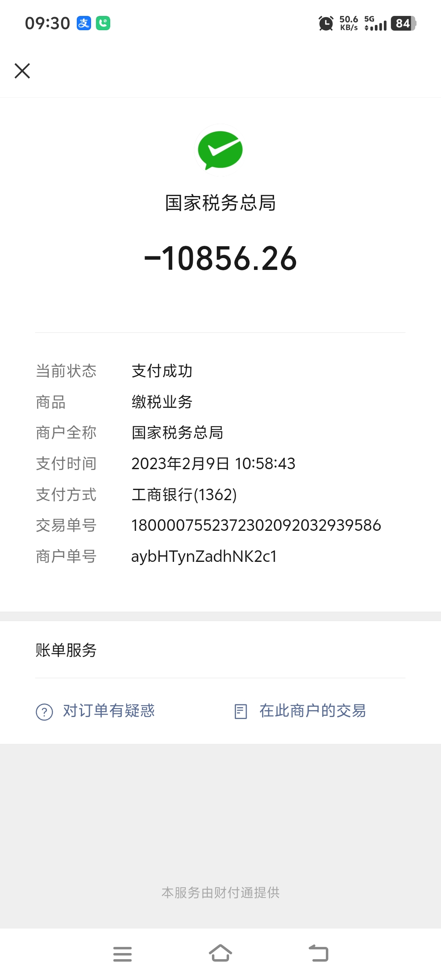Tap the merchant name 国家税务总局 heading

[220, 203]
